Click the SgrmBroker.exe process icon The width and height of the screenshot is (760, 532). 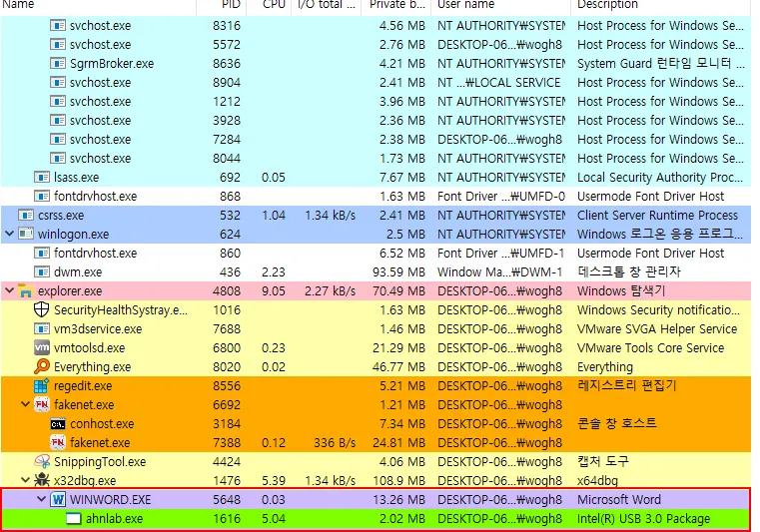tap(58, 64)
